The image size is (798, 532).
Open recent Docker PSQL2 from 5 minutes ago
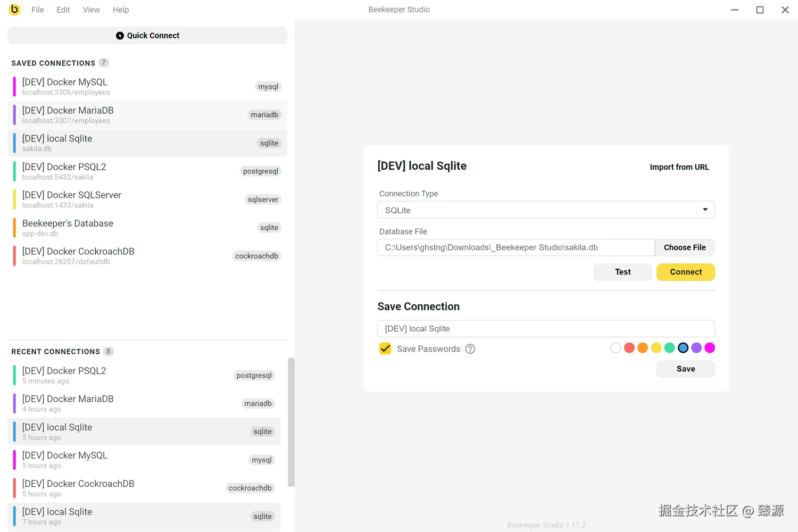click(x=144, y=376)
